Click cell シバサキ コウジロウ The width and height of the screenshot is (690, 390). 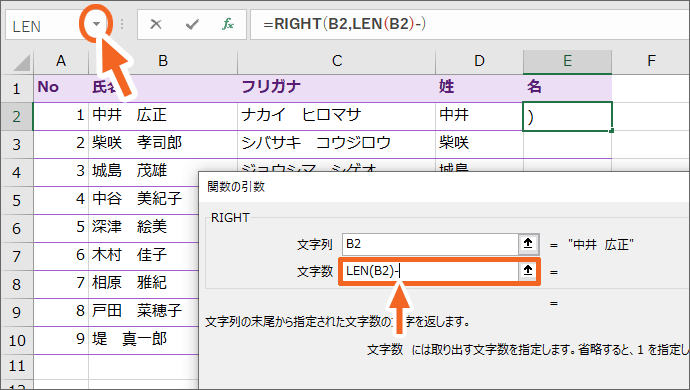(337, 144)
